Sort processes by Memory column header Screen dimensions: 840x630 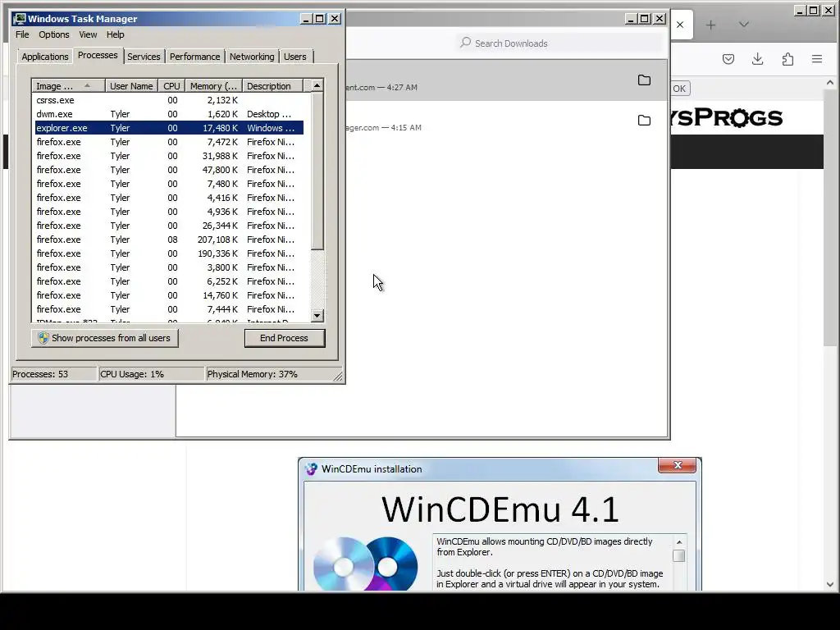[214, 85]
